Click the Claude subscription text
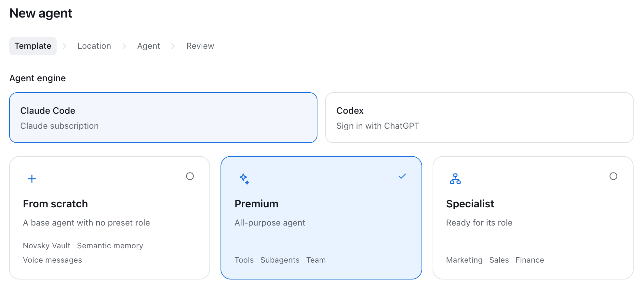644x286 pixels. [60, 126]
